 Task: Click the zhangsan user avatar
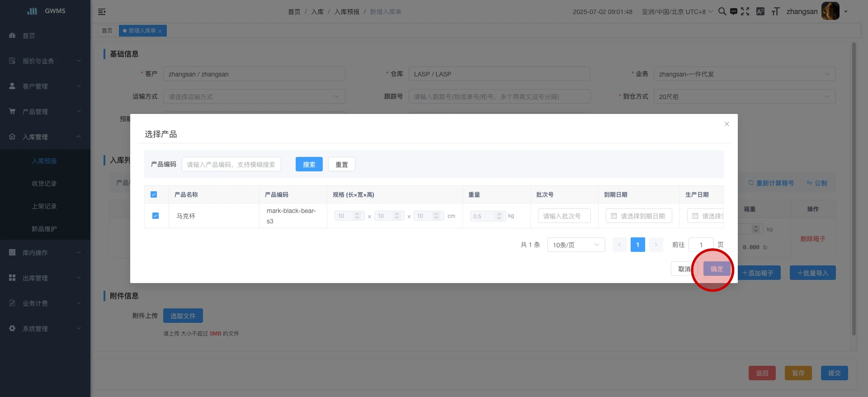click(x=830, y=11)
